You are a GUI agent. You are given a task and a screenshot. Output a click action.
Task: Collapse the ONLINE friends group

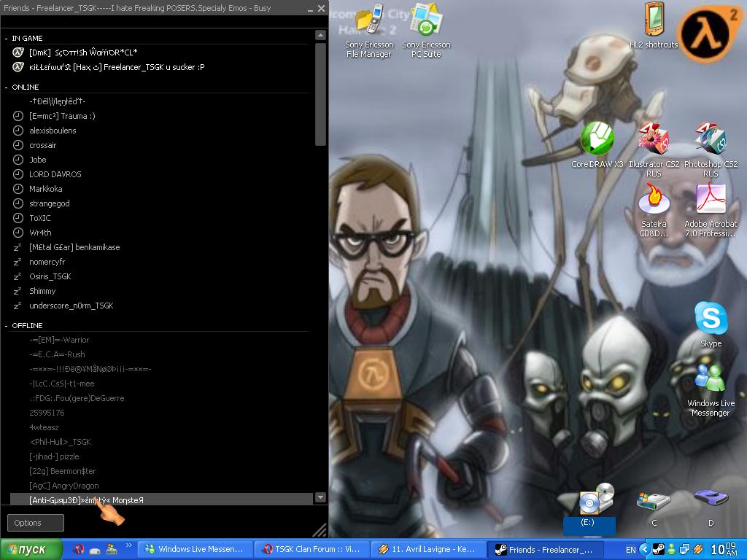(7, 87)
